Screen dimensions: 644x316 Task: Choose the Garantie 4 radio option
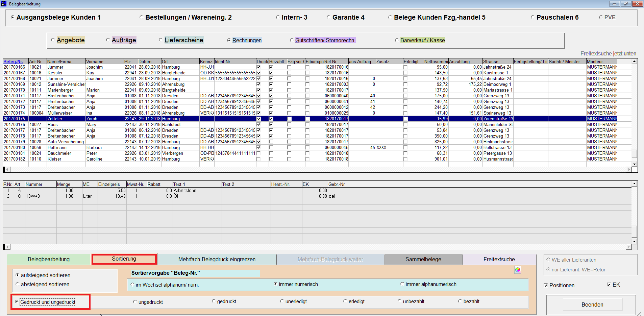(x=328, y=17)
